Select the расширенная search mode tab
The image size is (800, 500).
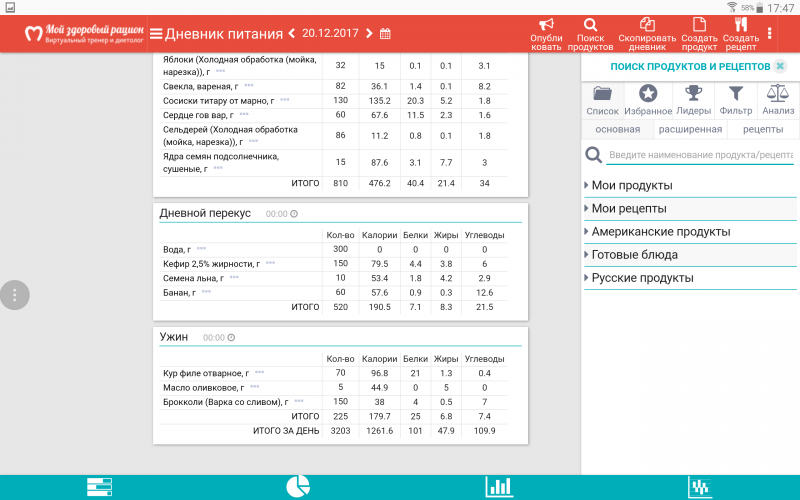(689, 129)
